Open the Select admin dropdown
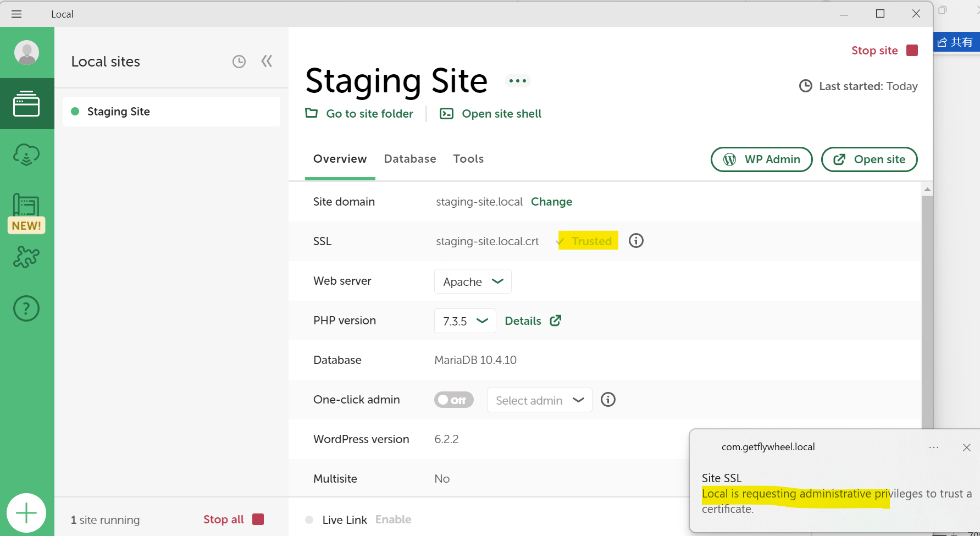 [x=539, y=400]
